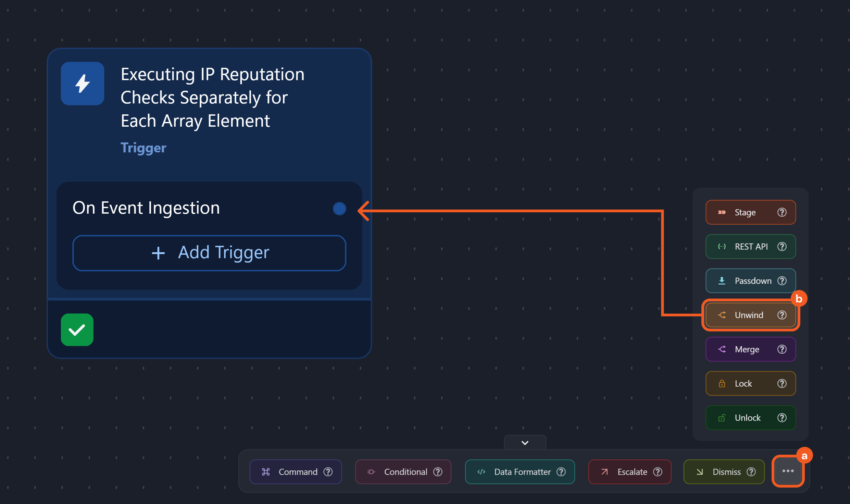Click the help icon next to Dismiss
850x504 pixels.
751,472
